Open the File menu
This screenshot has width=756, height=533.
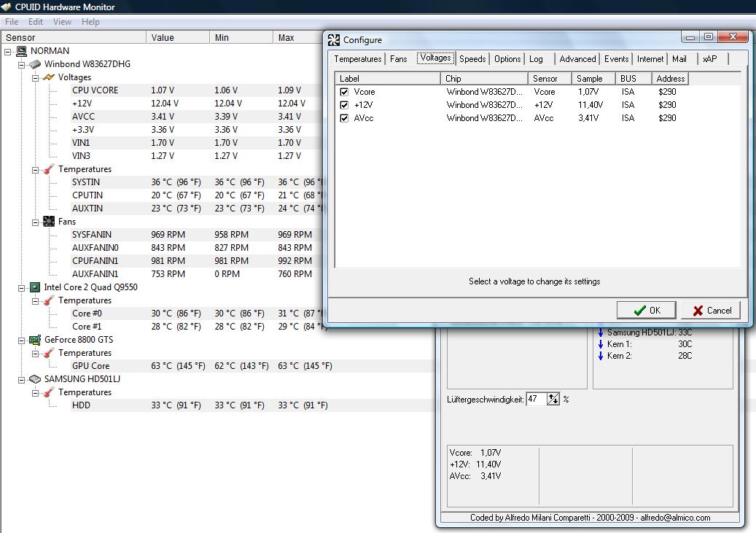pyautogui.click(x=12, y=22)
